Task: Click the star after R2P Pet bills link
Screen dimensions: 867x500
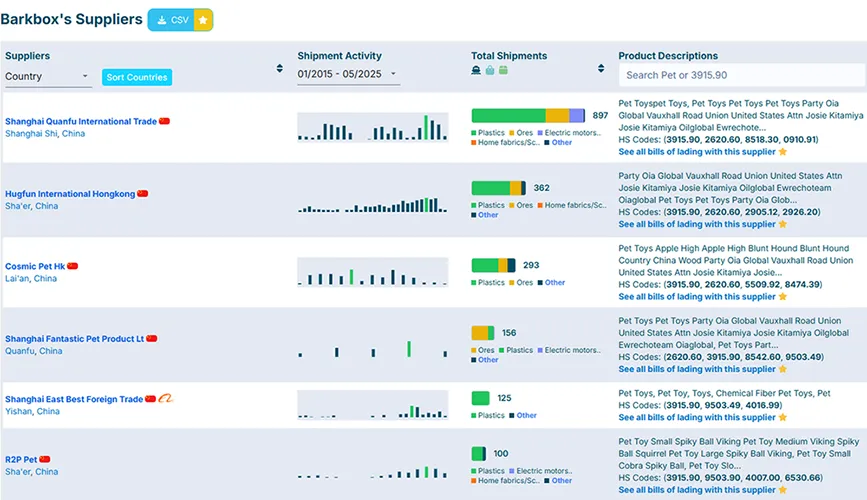Action: point(783,489)
